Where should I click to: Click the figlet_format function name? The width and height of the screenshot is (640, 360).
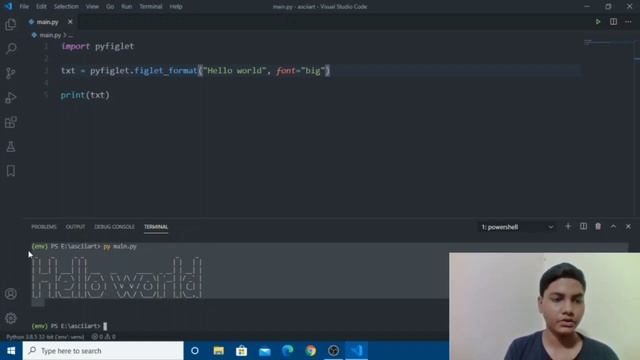tap(166, 71)
